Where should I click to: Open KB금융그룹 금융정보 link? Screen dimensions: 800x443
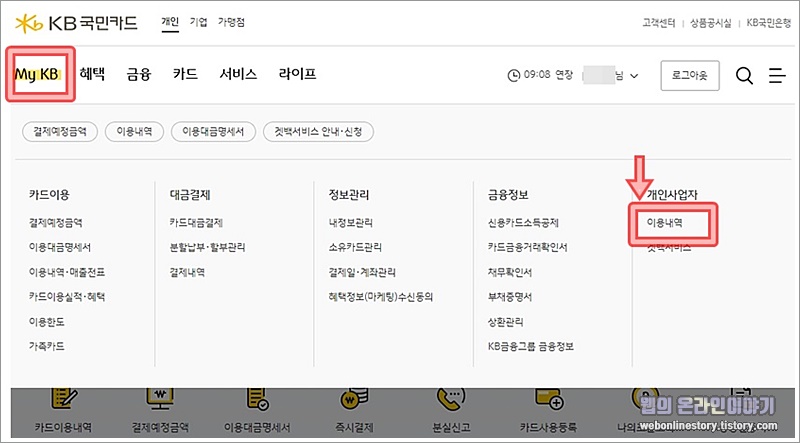(x=531, y=347)
